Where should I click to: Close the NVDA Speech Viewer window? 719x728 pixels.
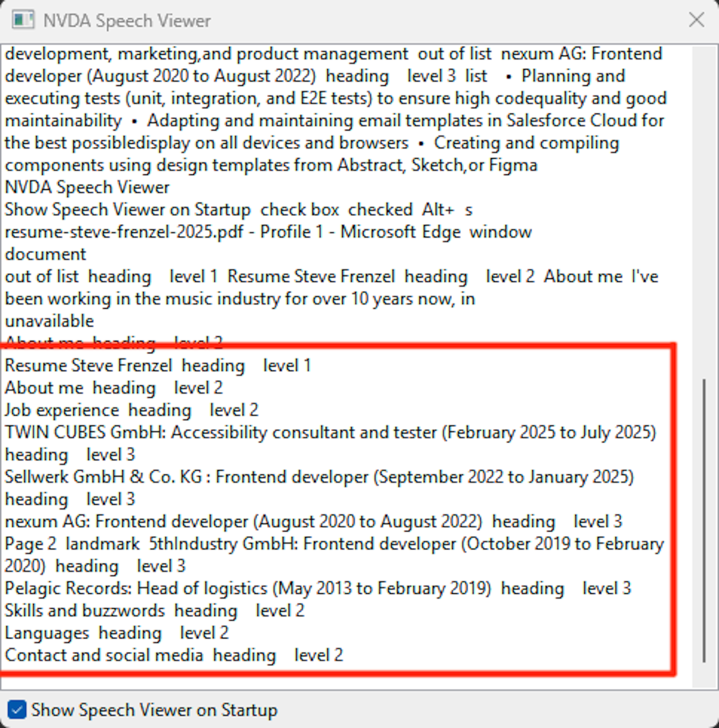point(696,20)
